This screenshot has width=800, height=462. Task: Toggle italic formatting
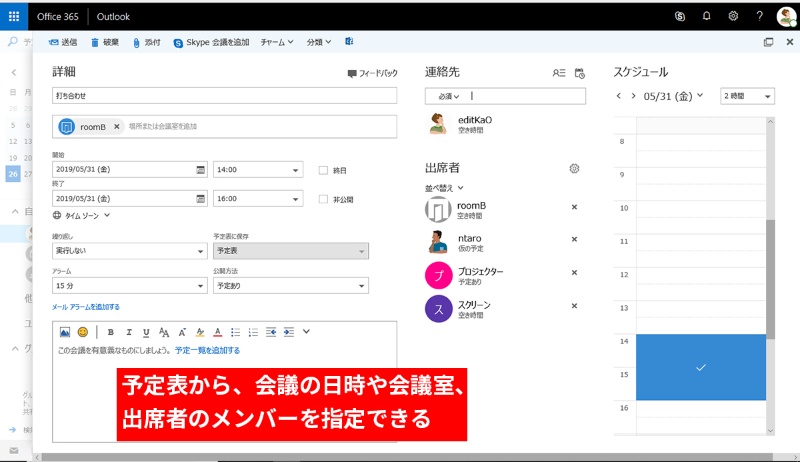tap(129, 332)
